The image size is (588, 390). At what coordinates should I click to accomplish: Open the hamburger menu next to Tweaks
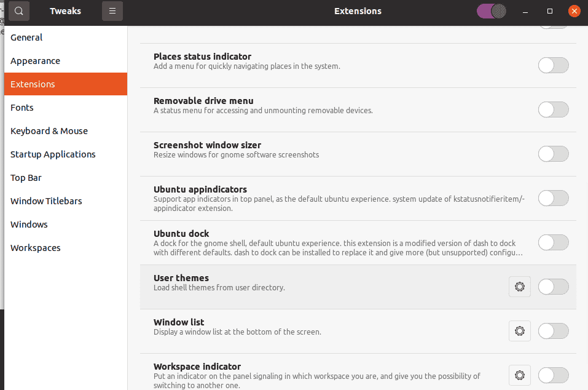click(x=112, y=11)
